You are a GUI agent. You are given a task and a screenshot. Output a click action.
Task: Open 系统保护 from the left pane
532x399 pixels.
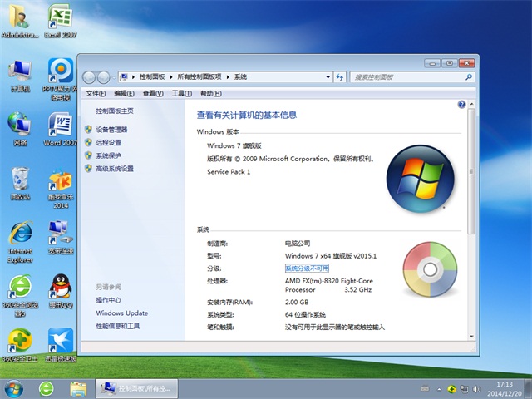pyautogui.click(x=109, y=155)
